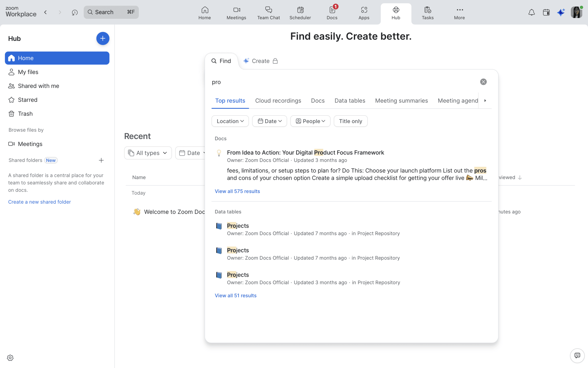Switch to the Meeting summaries tab
Image resolution: width=588 pixels, height=368 pixels.
401,101
